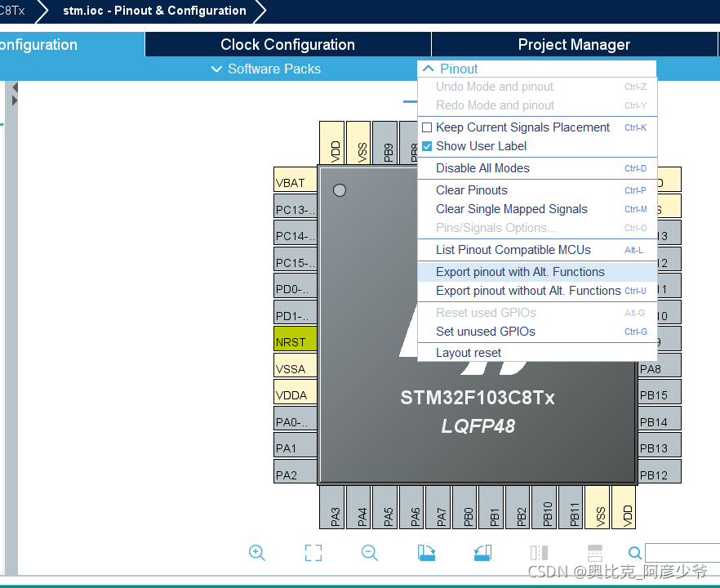Click the pin search magnifier icon
The image size is (720, 588).
(635, 554)
